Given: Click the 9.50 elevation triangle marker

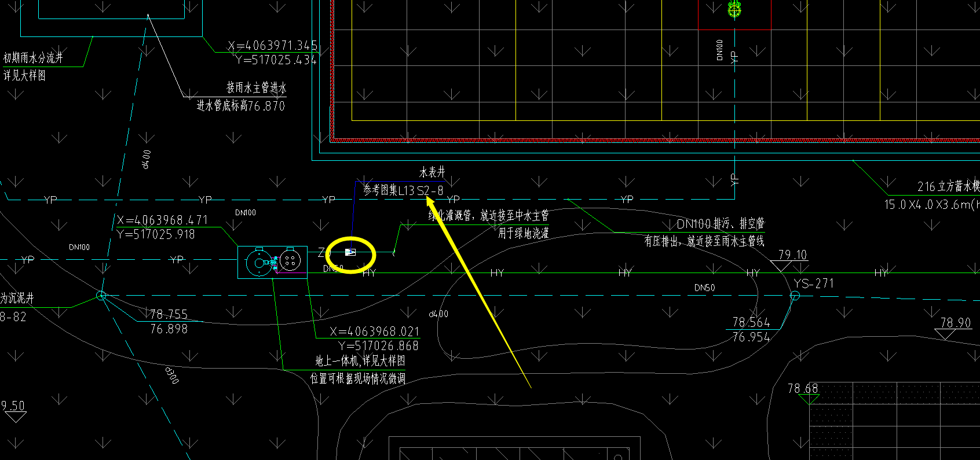Looking at the screenshot, I should pos(15,417).
